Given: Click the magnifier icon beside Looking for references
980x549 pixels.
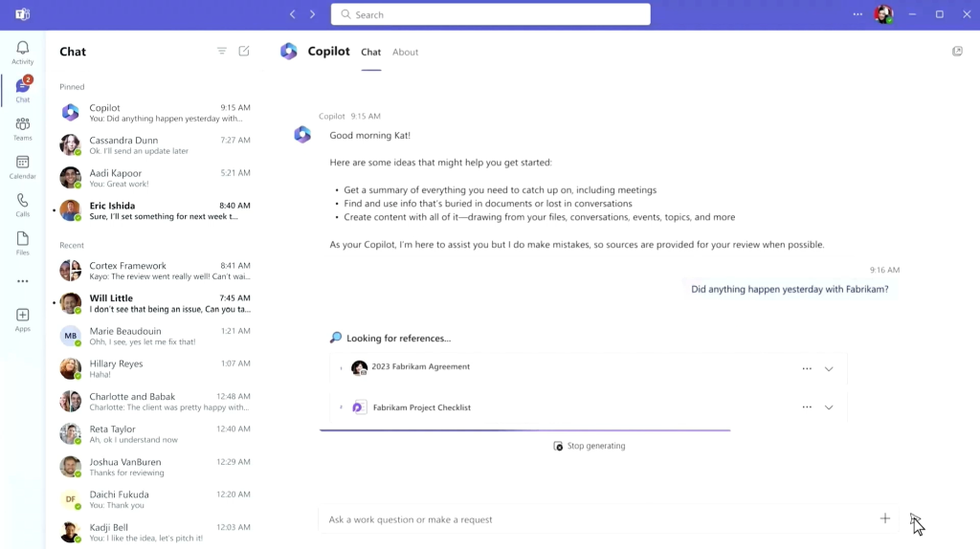Looking at the screenshot, I should tap(336, 338).
